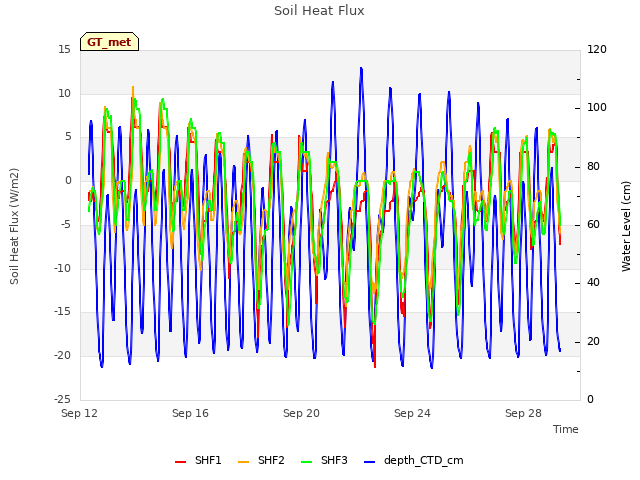This screenshot has height=480, width=640.
Task: Click the 15 tick on the left axis
Action: click(x=64, y=50)
